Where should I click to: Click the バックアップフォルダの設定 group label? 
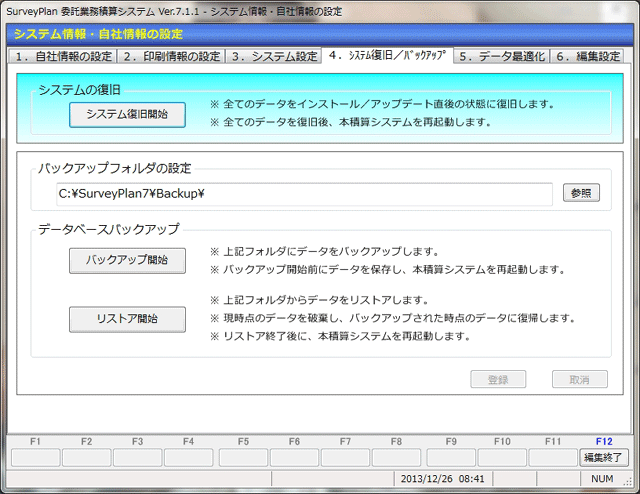pyautogui.click(x=115, y=168)
